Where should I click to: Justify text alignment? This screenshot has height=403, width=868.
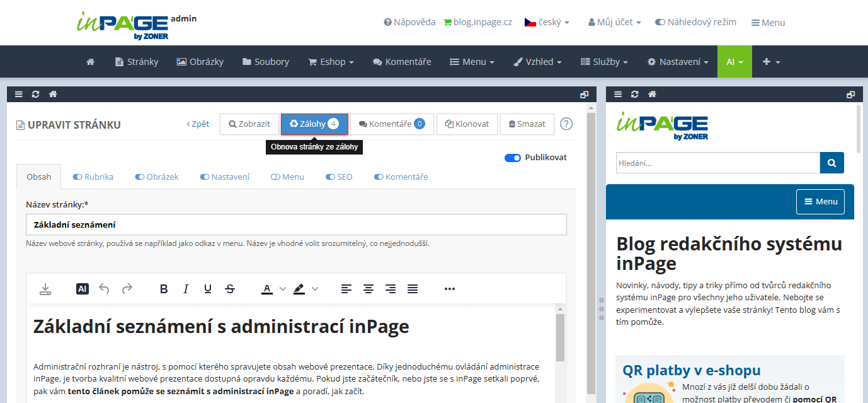click(413, 289)
